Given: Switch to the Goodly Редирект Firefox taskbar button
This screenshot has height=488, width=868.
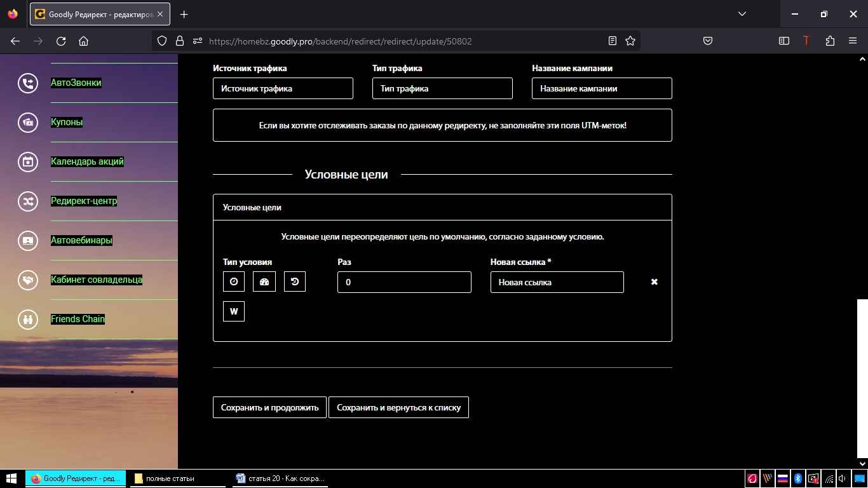Looking at the screenshot, I should 76,478.
